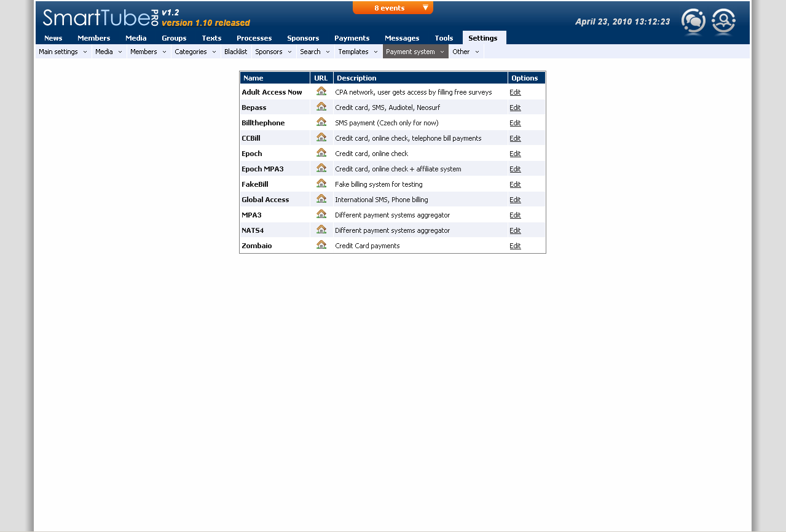786x532 pixels.
Task: Open Zombaio URL home icon
Action: click(321, 244)
